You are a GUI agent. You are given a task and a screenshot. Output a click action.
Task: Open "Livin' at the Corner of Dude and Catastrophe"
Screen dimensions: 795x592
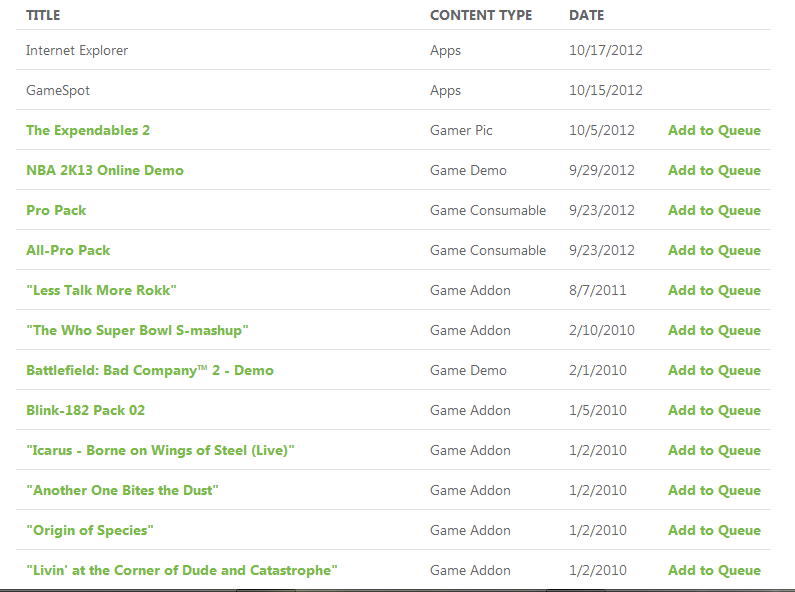182,571
